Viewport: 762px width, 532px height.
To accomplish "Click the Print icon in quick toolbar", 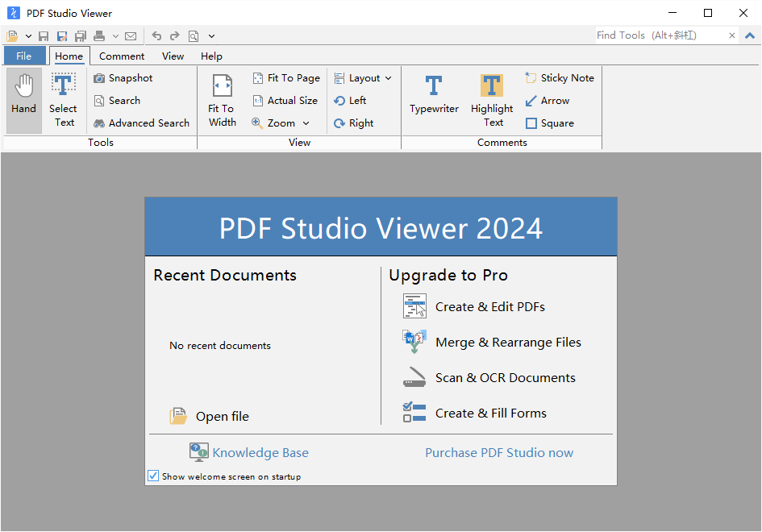I will tap(99, 36).
